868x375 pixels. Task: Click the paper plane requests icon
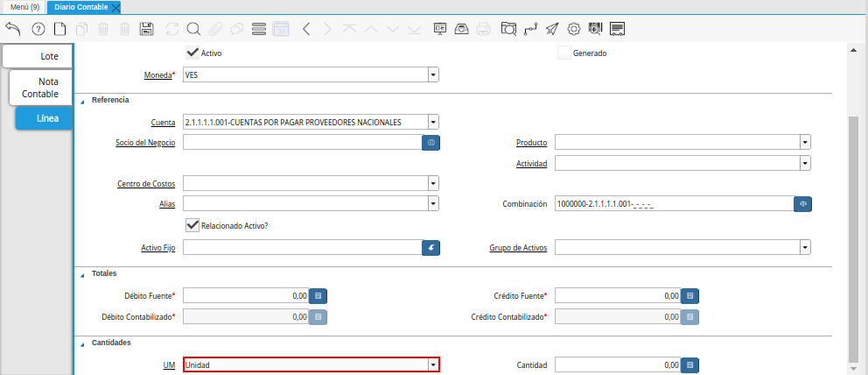coord(552,29)
